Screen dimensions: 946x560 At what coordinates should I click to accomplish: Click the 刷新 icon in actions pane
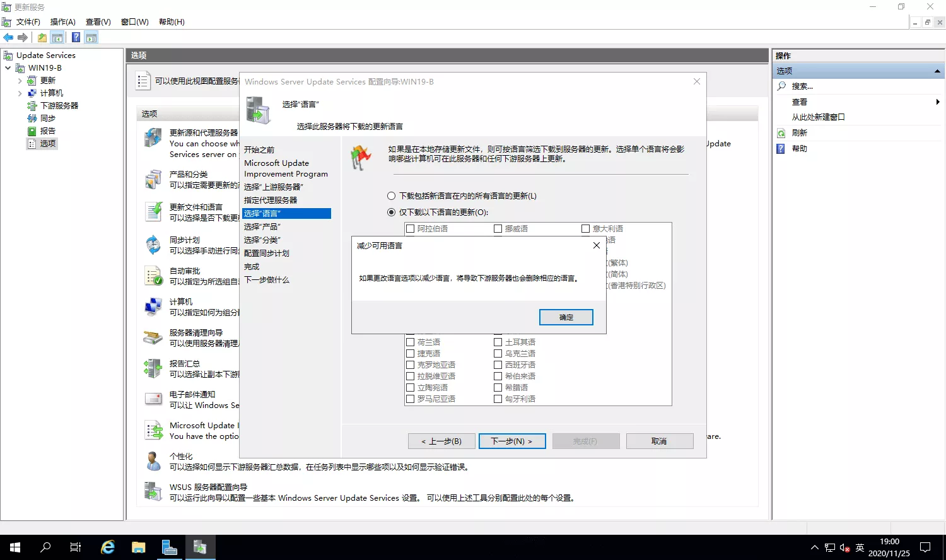click(x=781, y=133)
